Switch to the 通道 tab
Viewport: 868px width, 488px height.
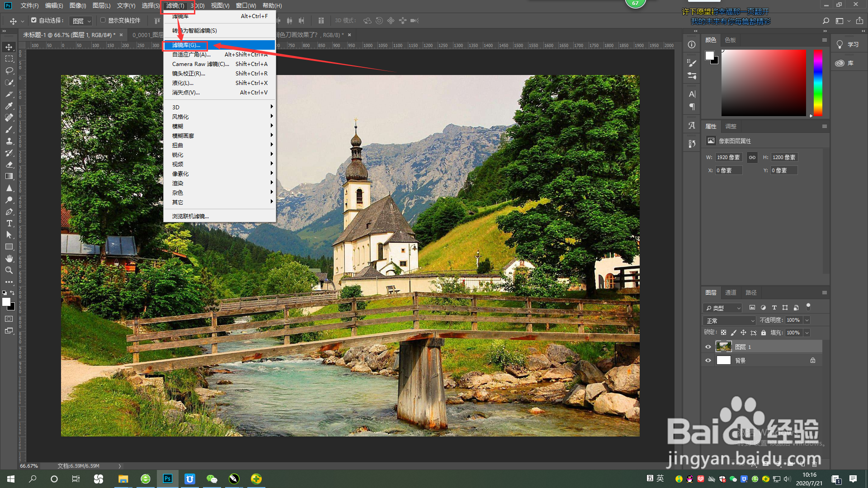731,292
